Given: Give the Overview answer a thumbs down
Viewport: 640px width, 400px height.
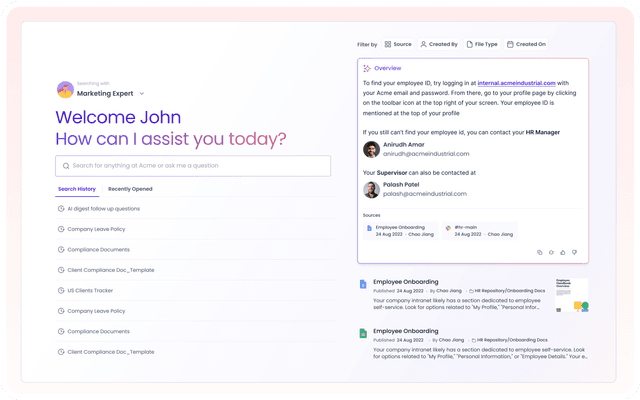Looking at the screenshot, I should [x=574, y=253].
